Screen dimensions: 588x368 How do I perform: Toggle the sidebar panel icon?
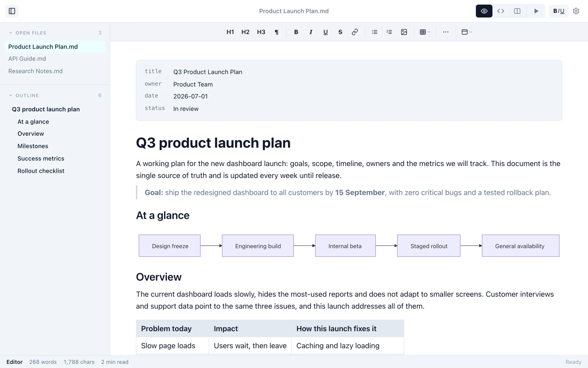(12, 11)
